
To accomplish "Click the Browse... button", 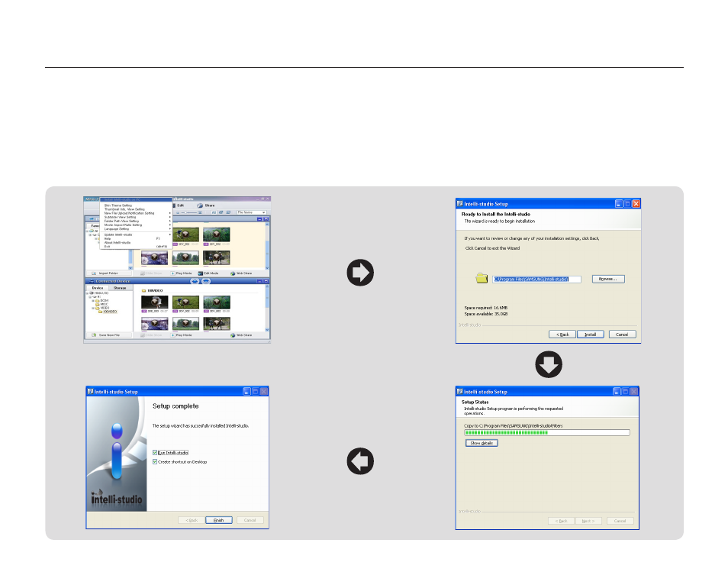I will [608, 280].
